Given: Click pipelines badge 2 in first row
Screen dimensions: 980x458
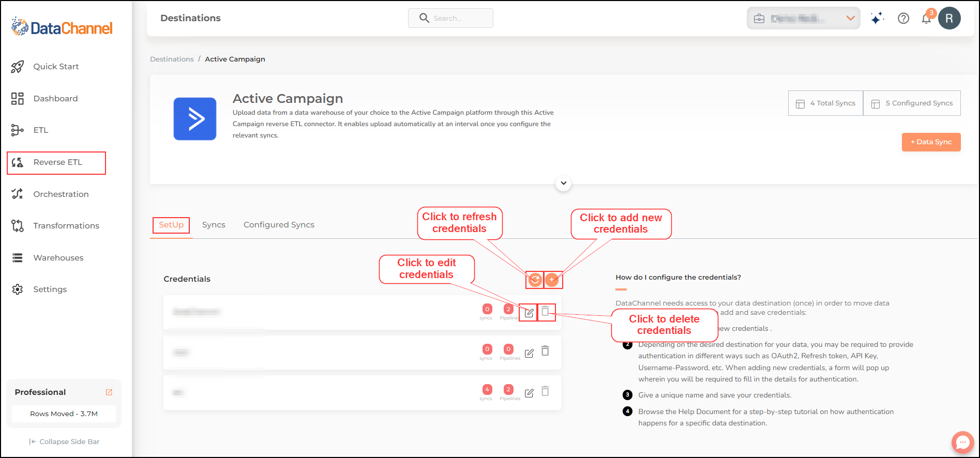Looking at the screenshot, I should [x=508, y=309].
